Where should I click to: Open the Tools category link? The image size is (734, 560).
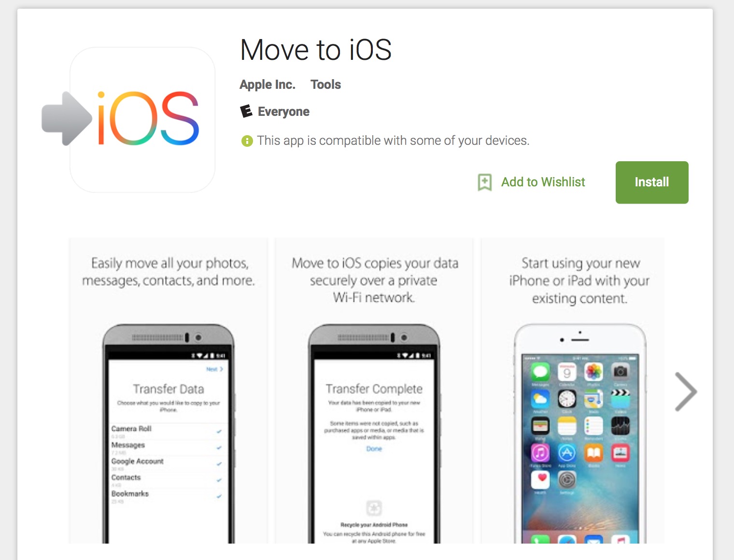[x=325, y=84]
